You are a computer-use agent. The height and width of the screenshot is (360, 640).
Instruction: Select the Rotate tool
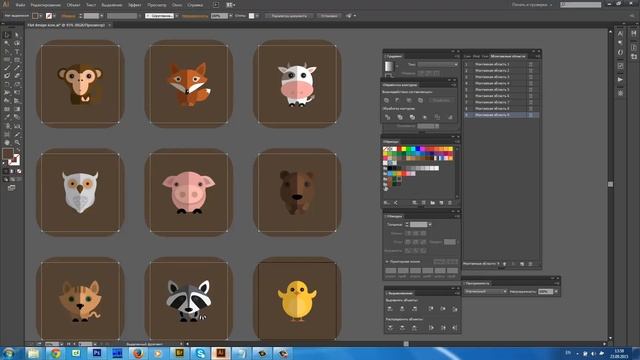(7, 84)
